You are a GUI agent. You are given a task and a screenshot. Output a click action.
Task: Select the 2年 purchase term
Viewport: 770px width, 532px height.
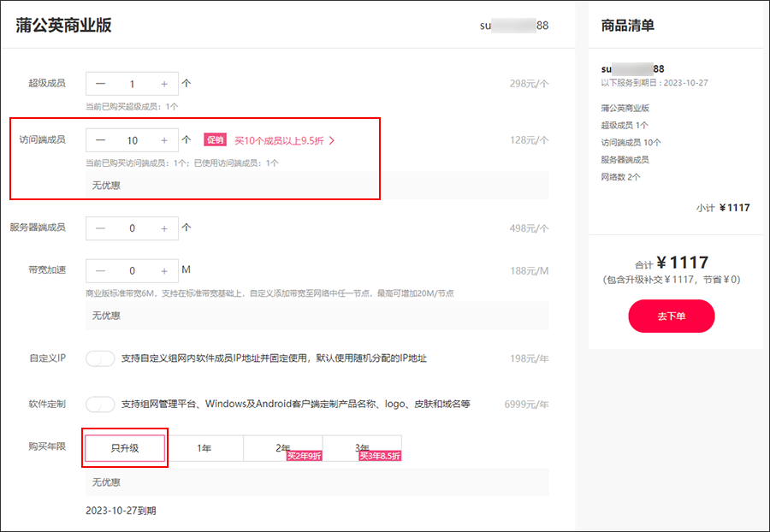click(x=283, y=448)
